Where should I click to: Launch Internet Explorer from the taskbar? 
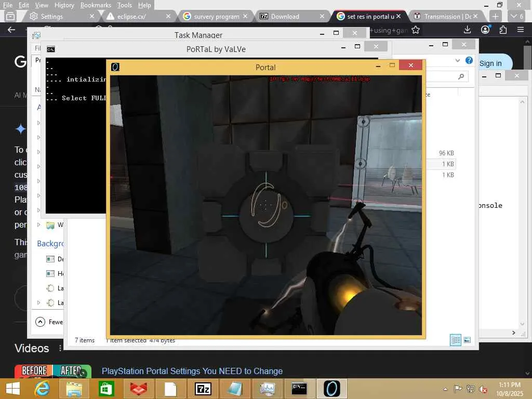(43, 389)
